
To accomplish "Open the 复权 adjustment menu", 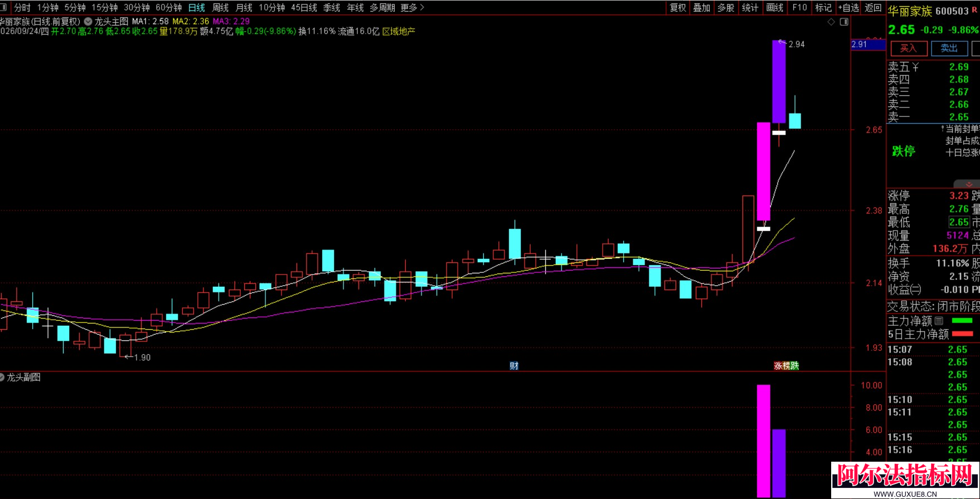I will tap(678, 8).
